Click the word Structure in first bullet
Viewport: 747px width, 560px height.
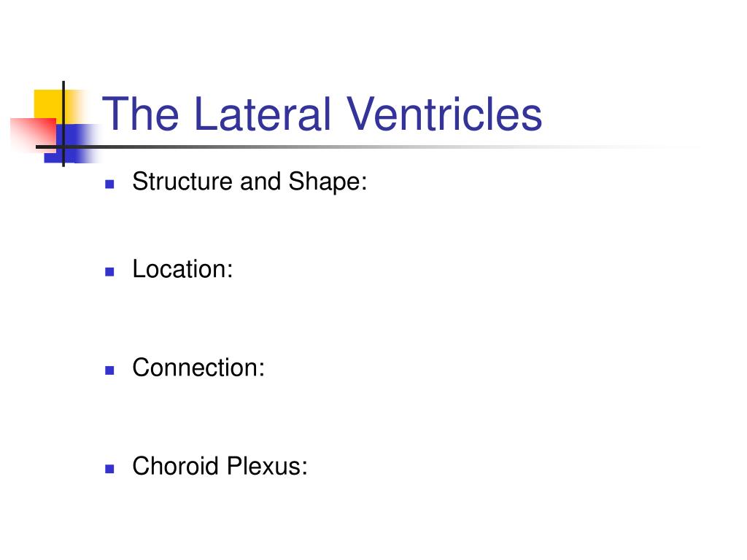tap(182, 182)
